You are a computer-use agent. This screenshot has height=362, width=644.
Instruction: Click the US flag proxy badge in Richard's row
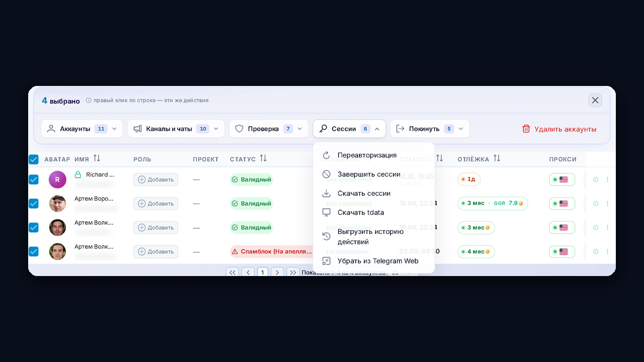point(562,179)
